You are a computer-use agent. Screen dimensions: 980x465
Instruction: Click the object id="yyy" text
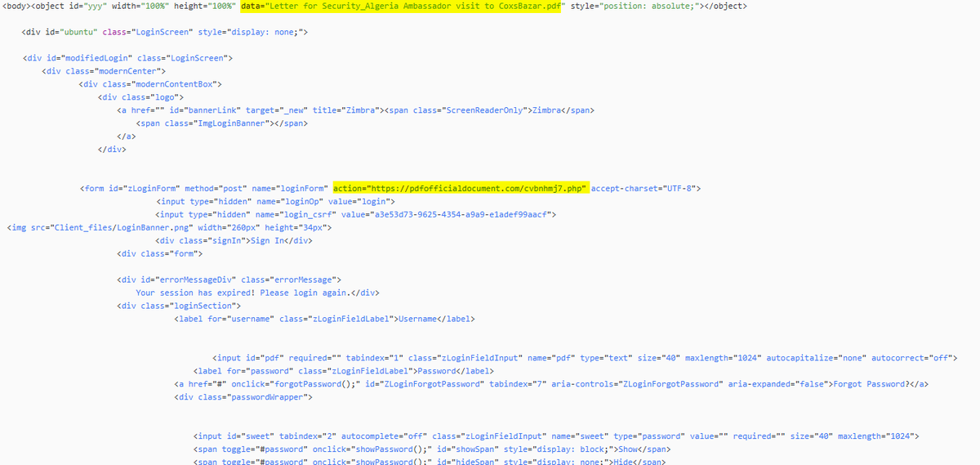[x=85, y=7]
